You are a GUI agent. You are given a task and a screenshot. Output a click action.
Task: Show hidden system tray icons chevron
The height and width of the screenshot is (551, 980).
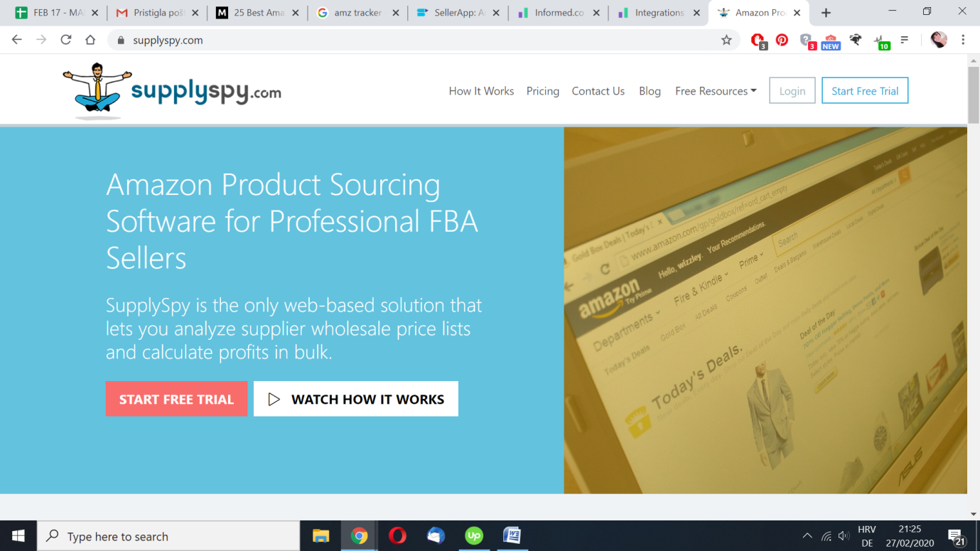(x=807, y=536)
